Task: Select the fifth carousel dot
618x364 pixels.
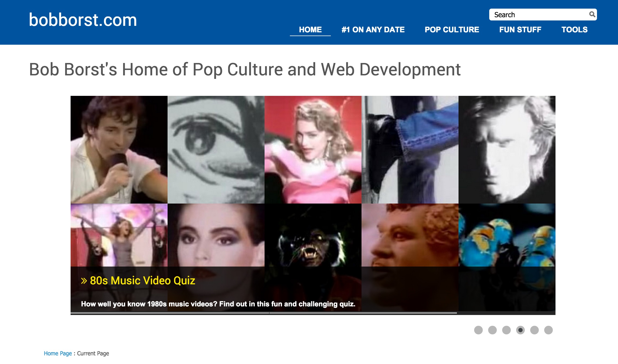Action: click(x=534, y=330)
